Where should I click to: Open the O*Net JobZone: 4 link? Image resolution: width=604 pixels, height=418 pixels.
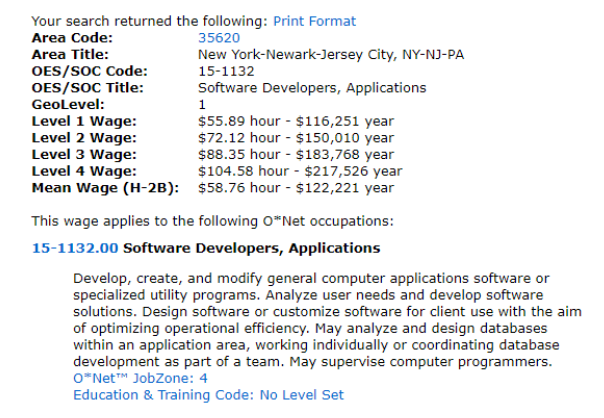coord(140,378)
